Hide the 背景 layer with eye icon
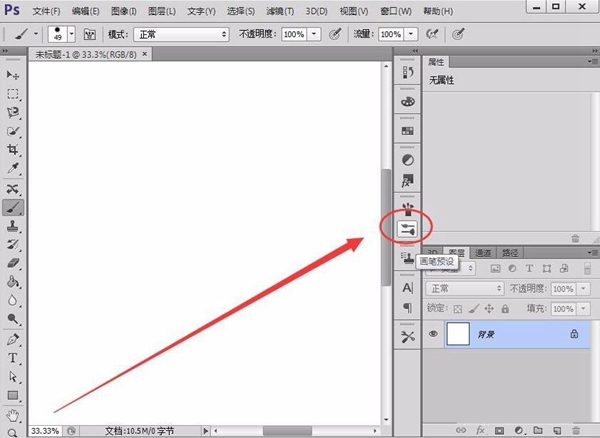600x438 pixels. [x=434, y=335]
